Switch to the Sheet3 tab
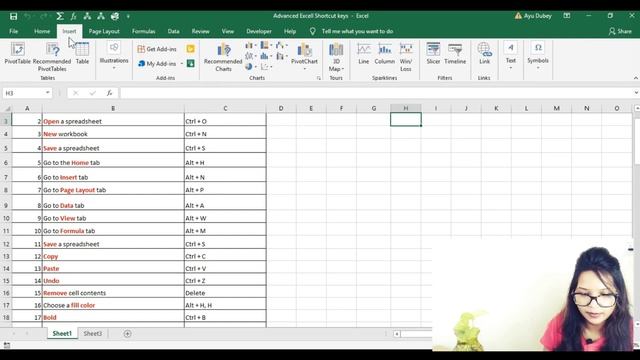Screen dimensions: 640x360 (x=93, y=333)
